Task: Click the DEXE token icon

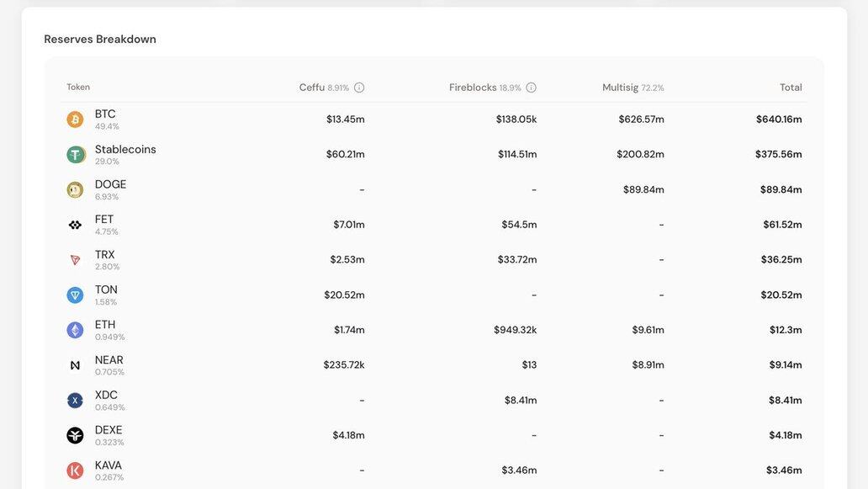Action: [76, 435]
